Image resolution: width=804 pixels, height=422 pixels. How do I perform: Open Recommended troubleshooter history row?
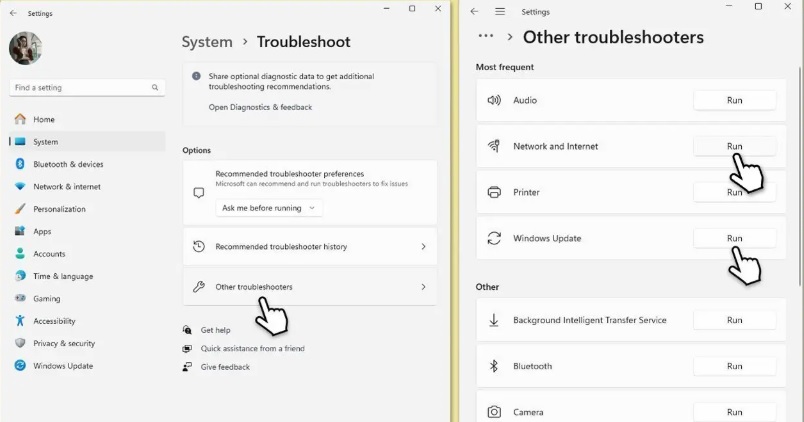310,247
